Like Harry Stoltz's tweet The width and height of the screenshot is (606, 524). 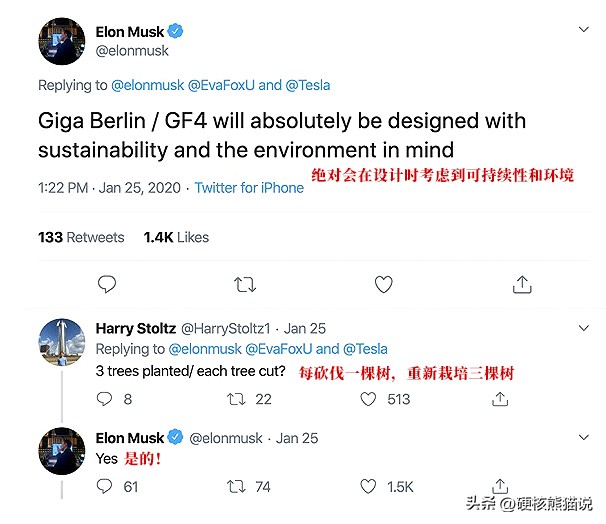click(369, 399)
